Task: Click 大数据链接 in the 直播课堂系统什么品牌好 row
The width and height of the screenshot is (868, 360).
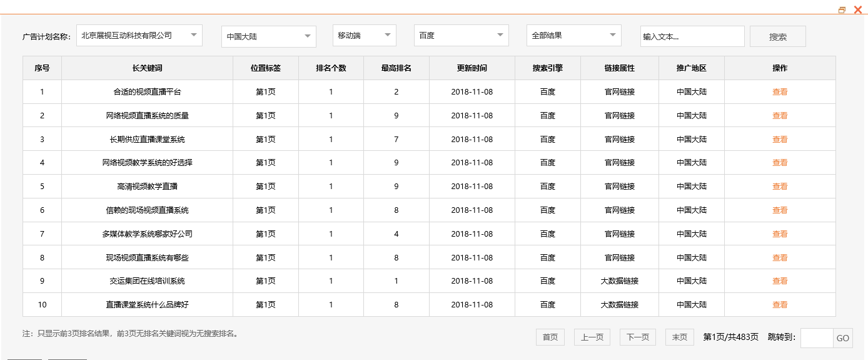Action: (x=620, y=305)
